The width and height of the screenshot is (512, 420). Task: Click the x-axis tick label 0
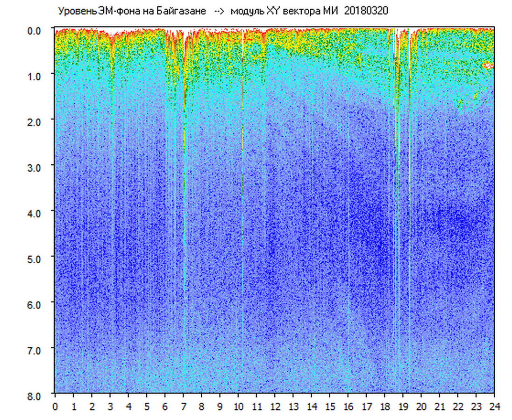point(55,406)
